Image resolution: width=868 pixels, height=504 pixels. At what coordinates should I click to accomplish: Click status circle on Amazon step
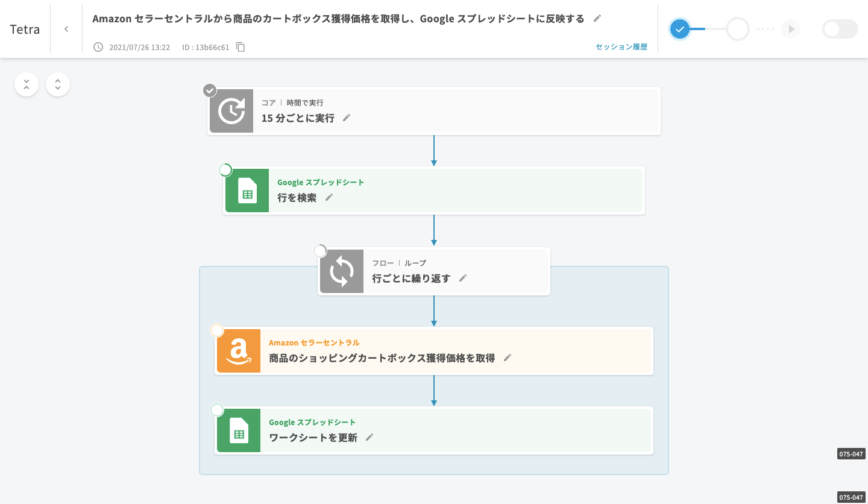217,330
